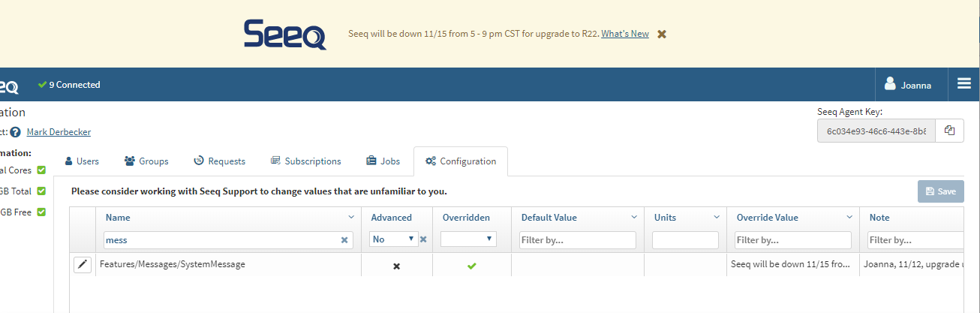Click the Joanna user profile icon
This screenshot has height=313, width=980.
point(891,84)
